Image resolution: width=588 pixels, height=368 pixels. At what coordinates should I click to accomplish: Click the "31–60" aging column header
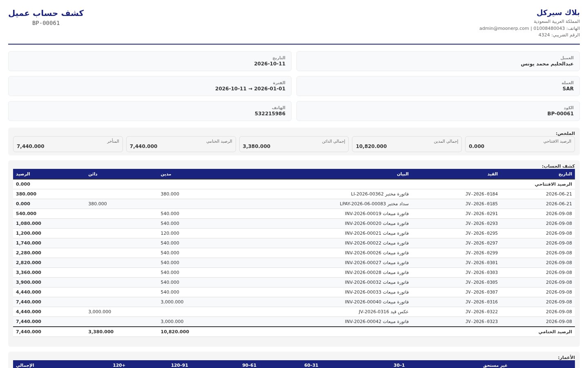pos(311,365)
